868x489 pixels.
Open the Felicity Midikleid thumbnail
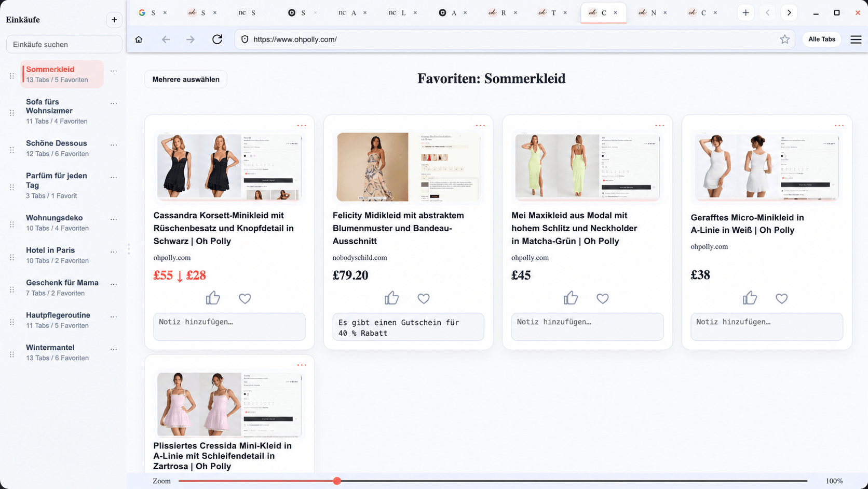click(408, 167)
